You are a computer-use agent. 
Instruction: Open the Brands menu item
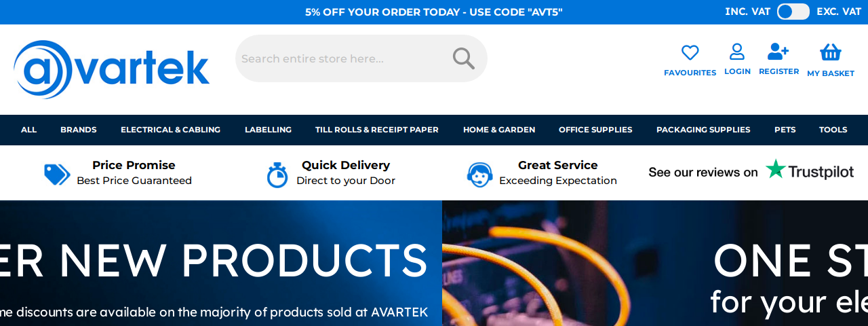[x=79, y=130]
